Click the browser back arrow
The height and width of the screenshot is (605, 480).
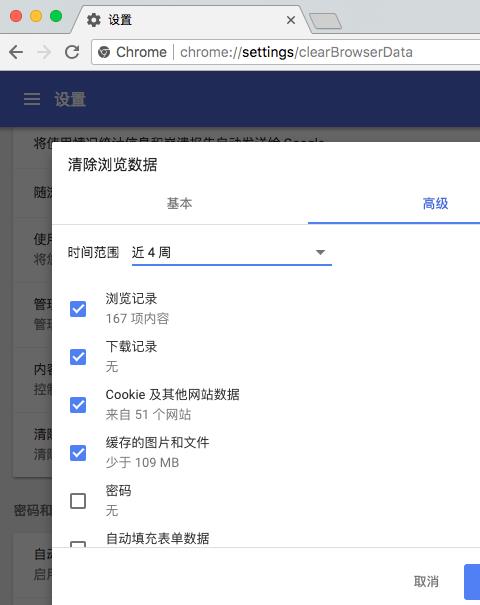(16, 52)
